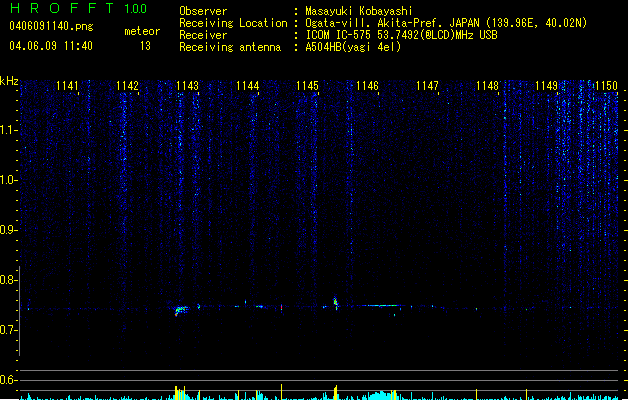Click the 1149 time marker
Image resolution: width=629 pixels, height=400 pixels.
click(546, 86)
